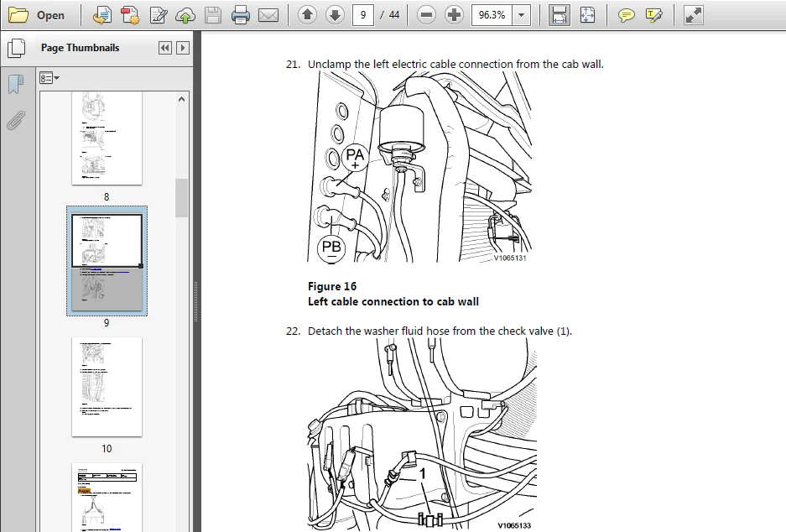
Task: Click the Open folder button
Action: click(x=37, y=15)
